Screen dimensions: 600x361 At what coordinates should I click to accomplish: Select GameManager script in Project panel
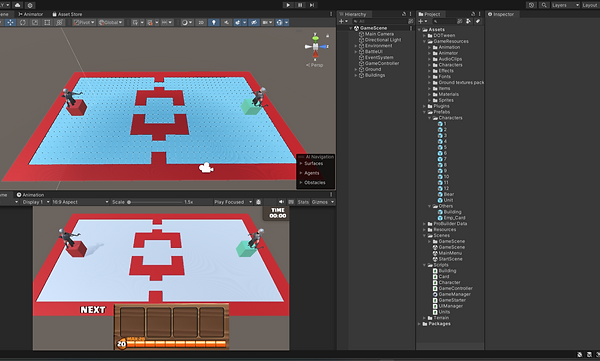455,294
